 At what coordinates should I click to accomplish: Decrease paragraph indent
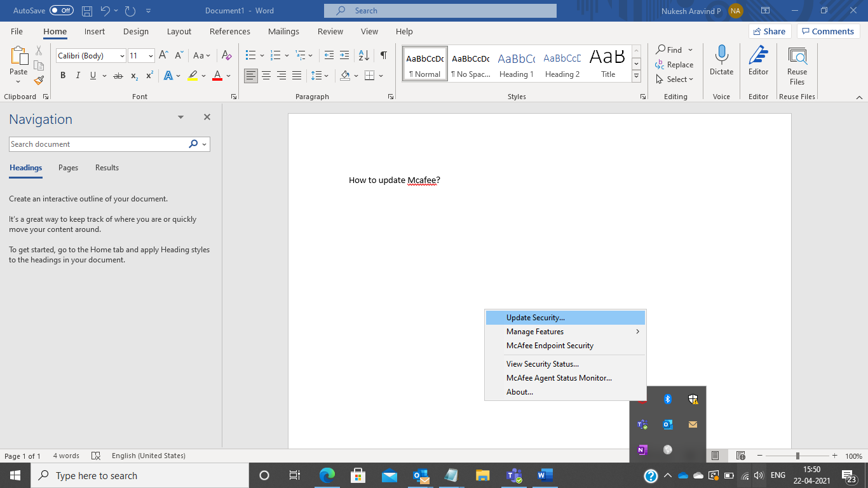pos(329,55)
